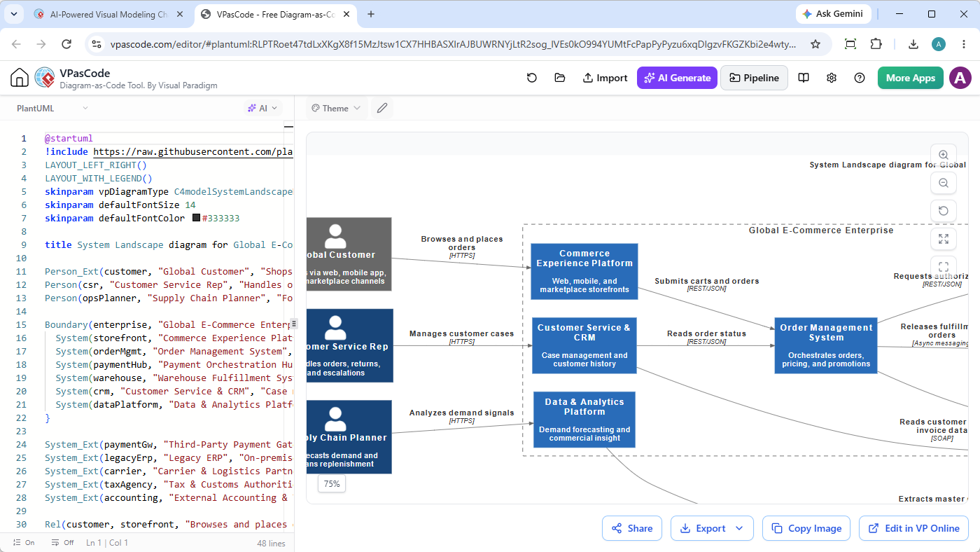Copy diagram with Copy Image
This screenshot has height=552, width=980.
pos(806,528)
